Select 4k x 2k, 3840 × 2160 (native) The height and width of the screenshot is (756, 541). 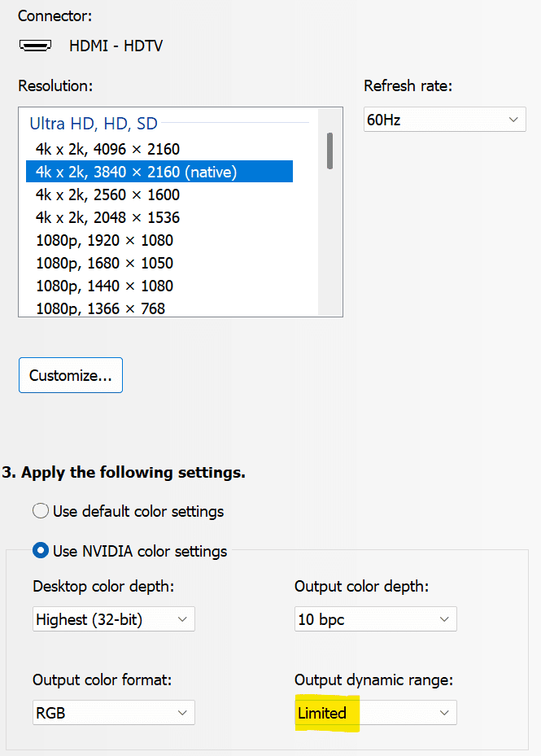coord(136,172)
